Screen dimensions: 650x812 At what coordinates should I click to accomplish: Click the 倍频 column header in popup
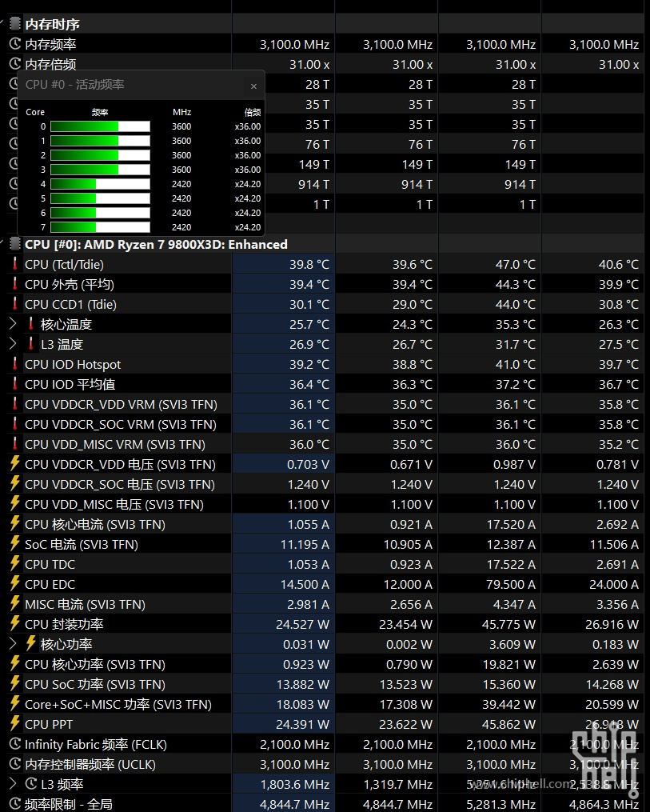click(253, 112)
